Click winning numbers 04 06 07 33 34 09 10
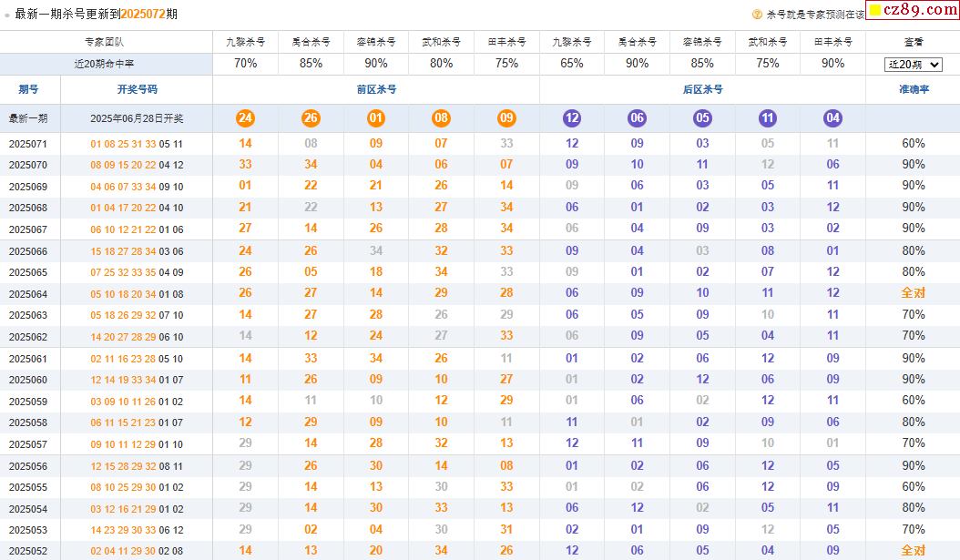 [137, 187]
